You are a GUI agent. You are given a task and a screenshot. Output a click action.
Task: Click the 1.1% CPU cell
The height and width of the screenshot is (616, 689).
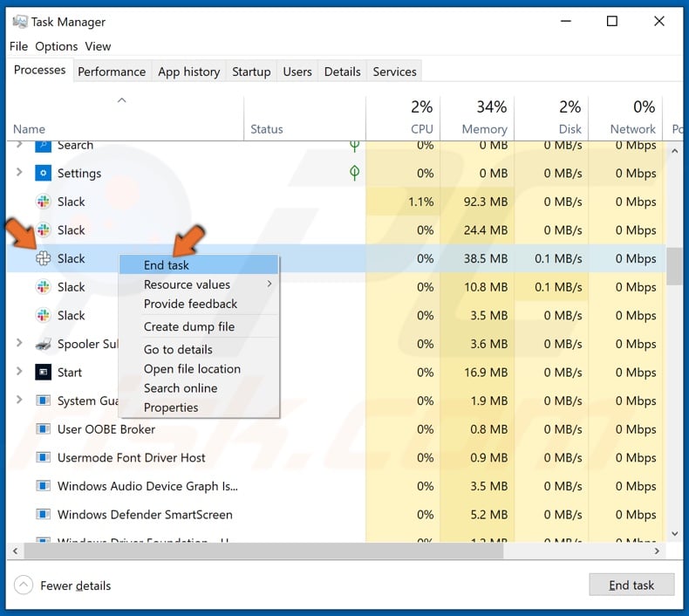(403, 202)
